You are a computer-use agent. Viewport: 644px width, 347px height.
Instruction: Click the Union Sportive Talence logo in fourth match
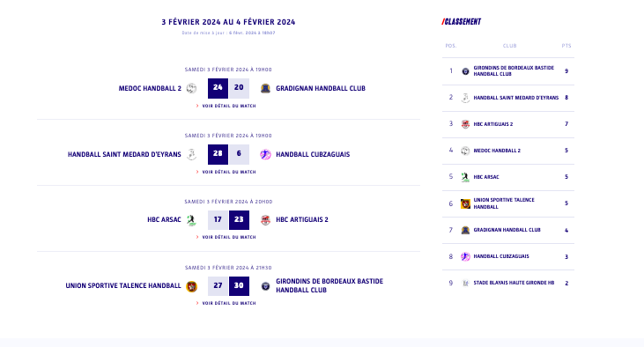point(191,286)
